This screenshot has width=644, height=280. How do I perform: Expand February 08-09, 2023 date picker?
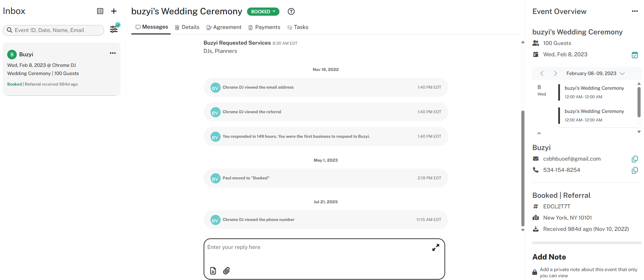tap(595, 73)
